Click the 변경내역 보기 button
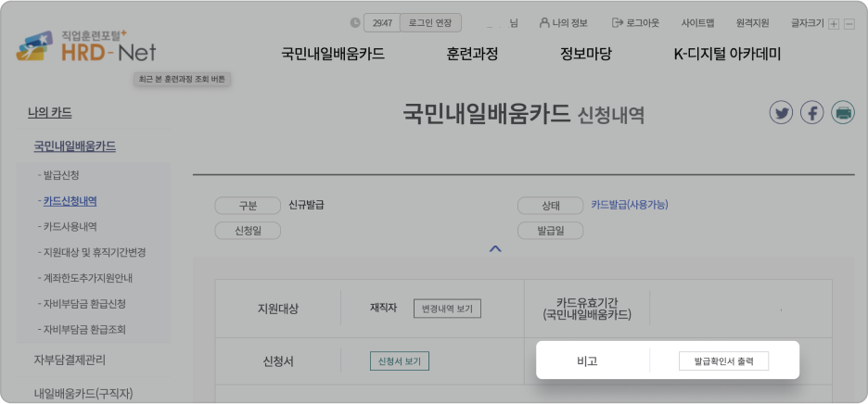 pyautogui.click(x=447, y=309)
